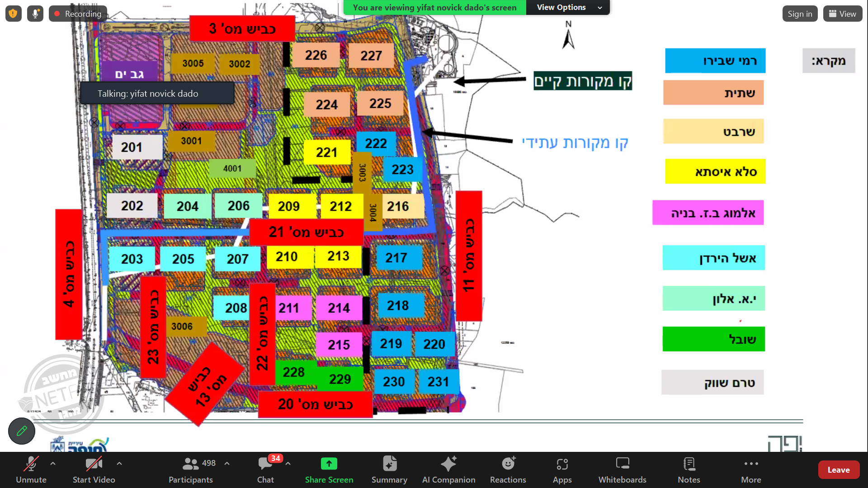This screenshot has width=868, height=488.
Task: Launch the AI Companion
Action: click(x=448, y=470)
